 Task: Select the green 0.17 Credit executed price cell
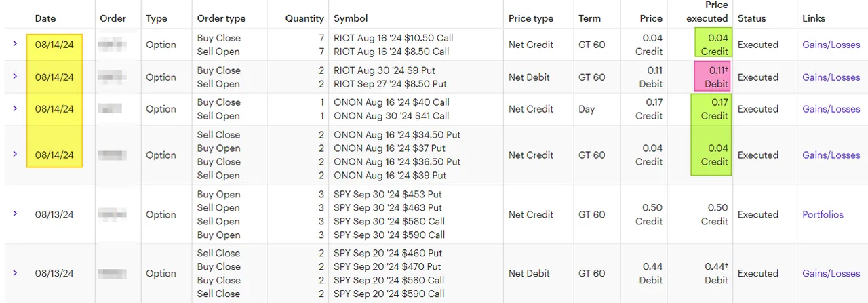point(711,109)
